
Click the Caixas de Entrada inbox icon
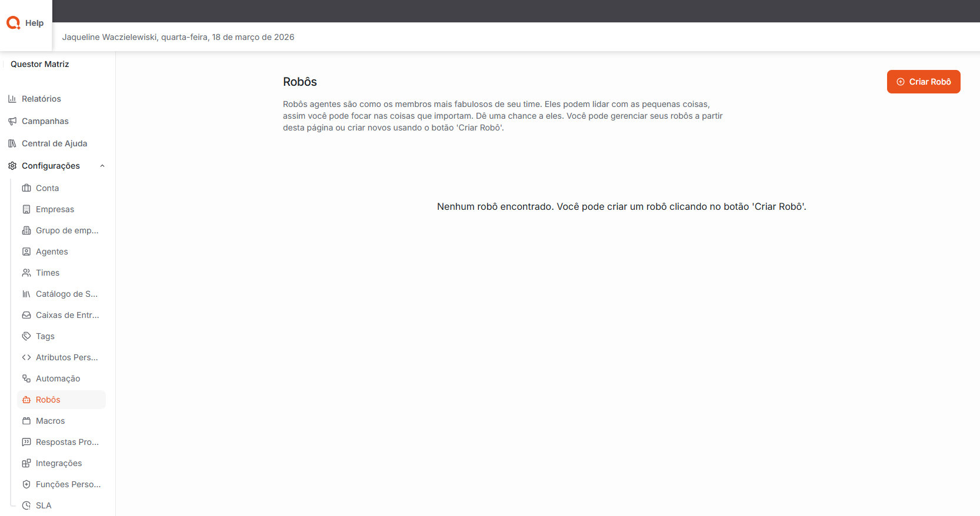26,315
